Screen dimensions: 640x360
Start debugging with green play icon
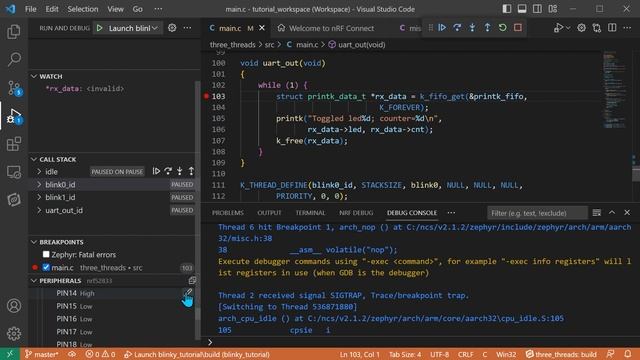(100, 28)
